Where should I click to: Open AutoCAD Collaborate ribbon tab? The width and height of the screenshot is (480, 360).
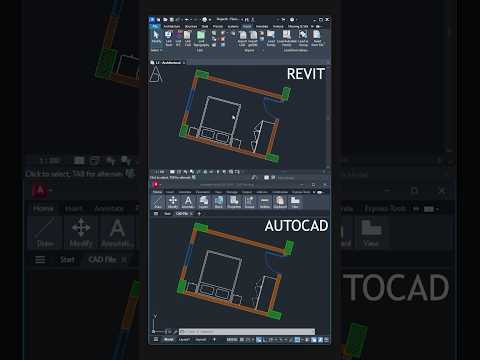click(280, 192)
